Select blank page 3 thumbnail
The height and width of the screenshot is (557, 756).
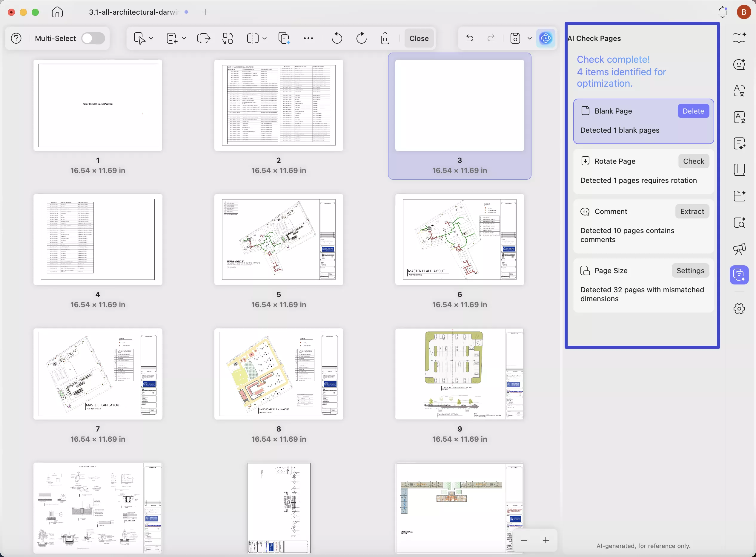click(459, 105)
